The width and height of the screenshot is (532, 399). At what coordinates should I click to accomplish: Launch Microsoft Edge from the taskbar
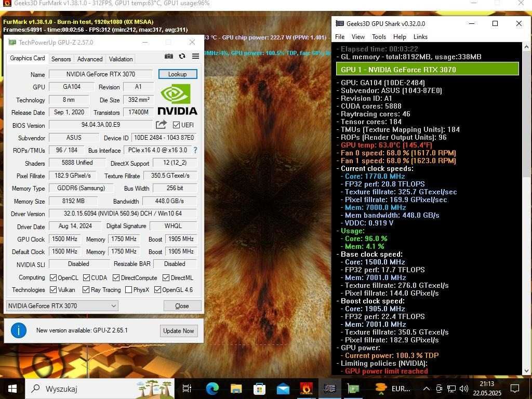(x=212, y=389)
